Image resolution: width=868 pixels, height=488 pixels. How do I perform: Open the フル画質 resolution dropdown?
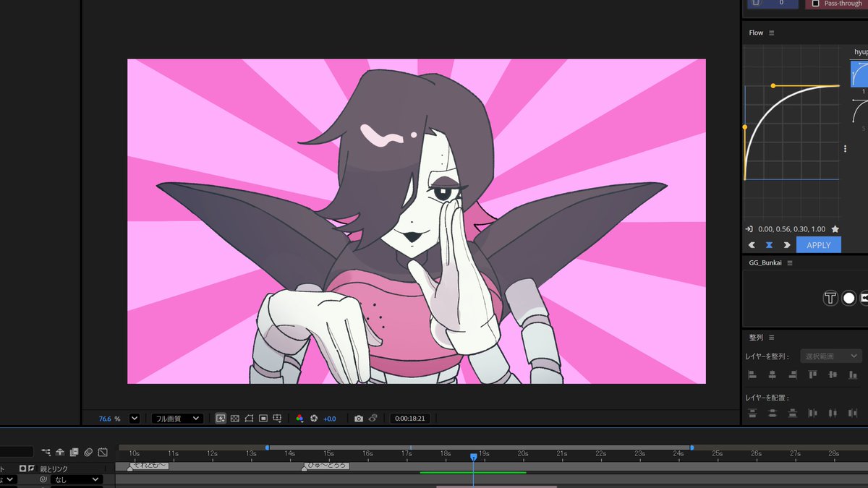tap(177, 418)
